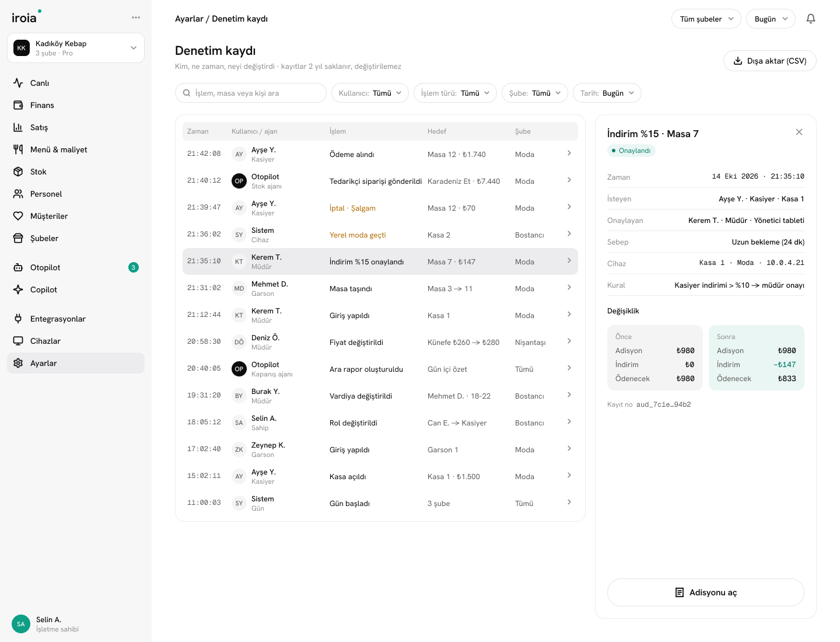Select the Gün başladı log entry
The height and width of the screenshot is (642, 840).
[x=380, y=503]
